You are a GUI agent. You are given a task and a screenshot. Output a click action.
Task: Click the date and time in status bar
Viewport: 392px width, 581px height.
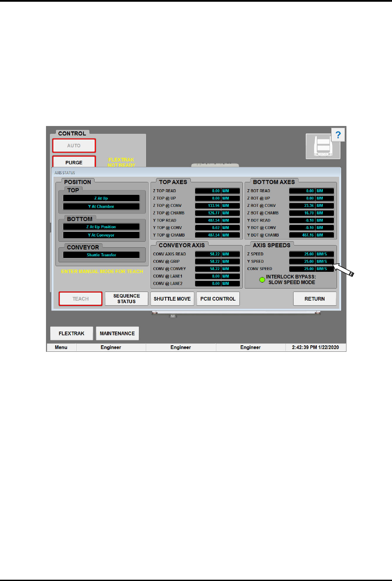tap(315, 347)
